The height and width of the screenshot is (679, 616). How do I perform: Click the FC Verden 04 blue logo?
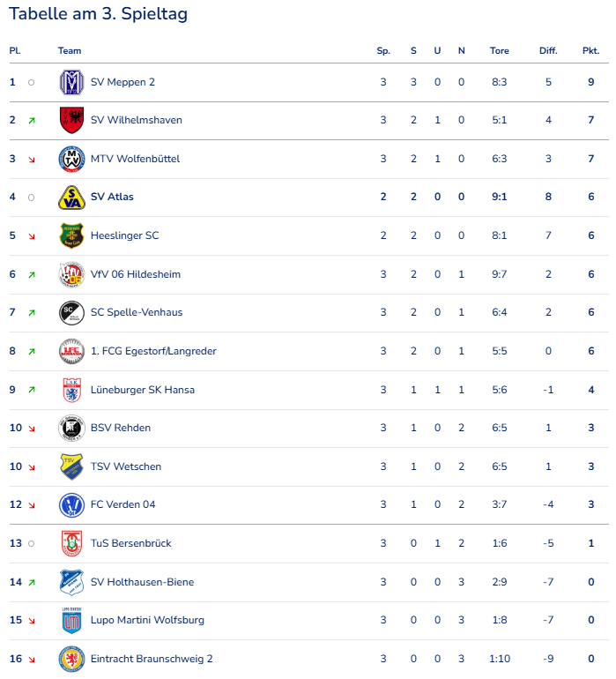[x=71, y=505]
